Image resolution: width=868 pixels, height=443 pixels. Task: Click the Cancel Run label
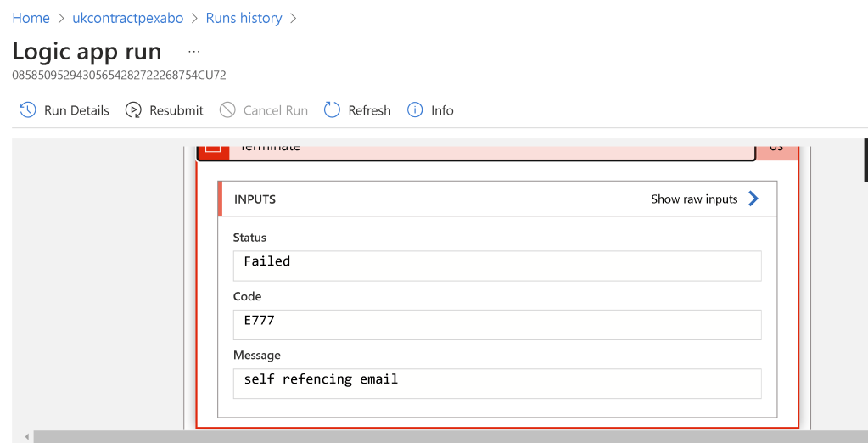point(276,110)
